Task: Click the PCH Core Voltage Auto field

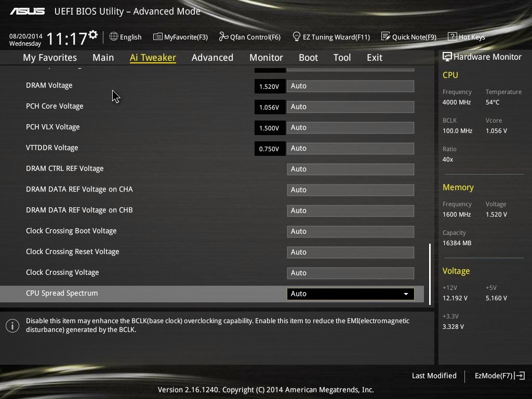Action: (x=351, y=107)
